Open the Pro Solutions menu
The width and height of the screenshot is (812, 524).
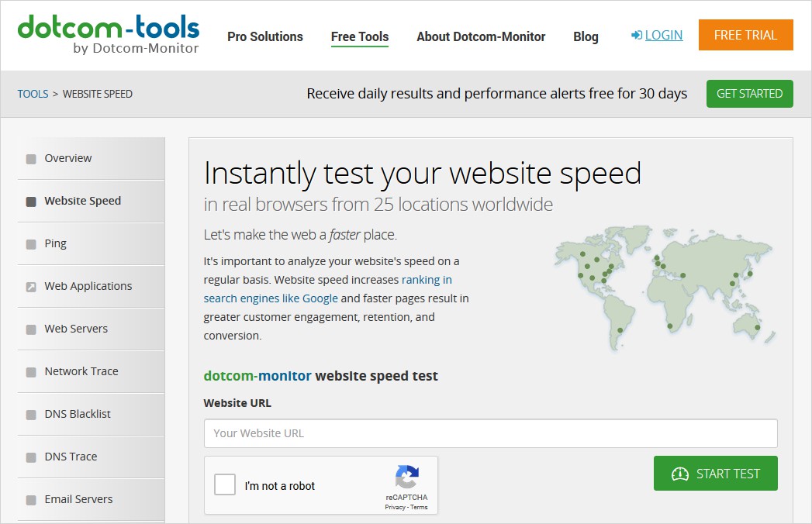point(265,36)
